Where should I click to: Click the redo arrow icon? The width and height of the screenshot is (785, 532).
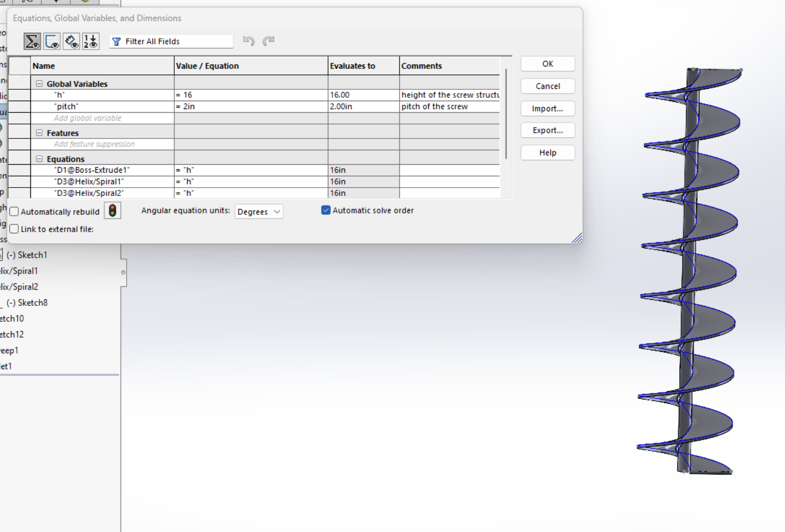268,41
